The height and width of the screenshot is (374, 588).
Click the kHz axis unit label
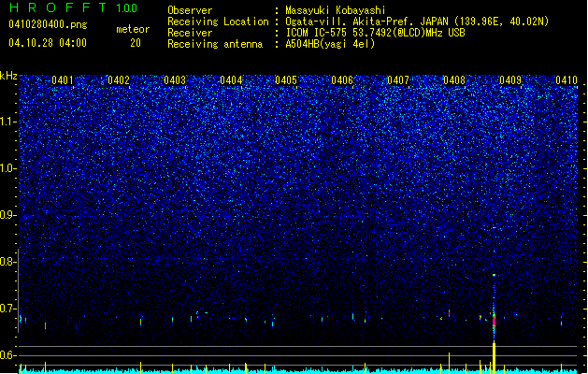8,76
